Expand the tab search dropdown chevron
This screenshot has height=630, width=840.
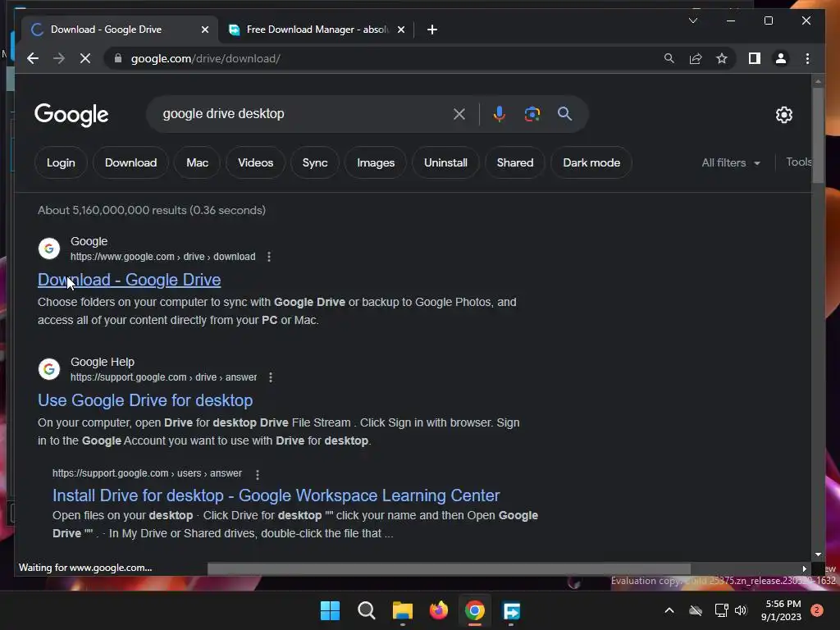(692, 21)
